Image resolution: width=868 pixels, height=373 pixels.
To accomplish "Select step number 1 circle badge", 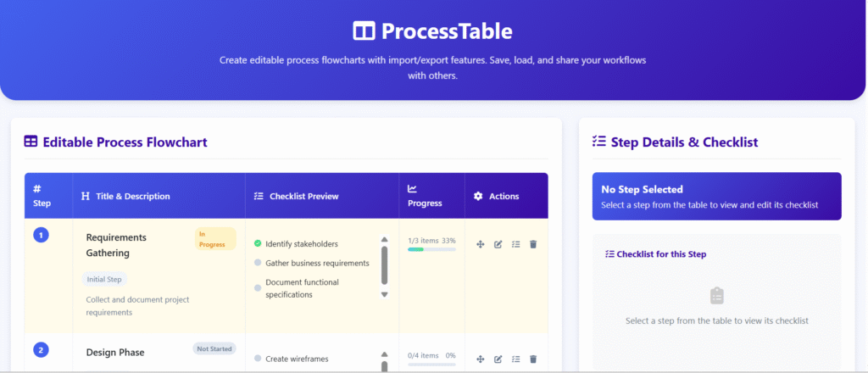I will click(40, 235).
